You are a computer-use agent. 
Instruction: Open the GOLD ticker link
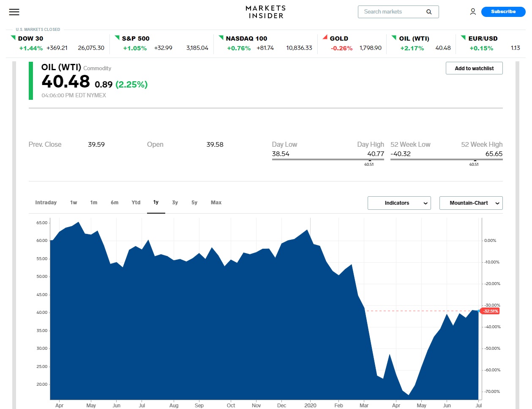[339, 38]
